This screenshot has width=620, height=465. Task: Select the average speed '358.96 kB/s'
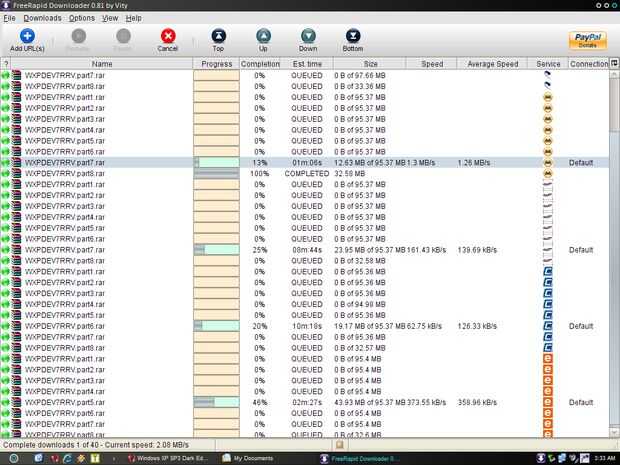click(x=477, y=403)
